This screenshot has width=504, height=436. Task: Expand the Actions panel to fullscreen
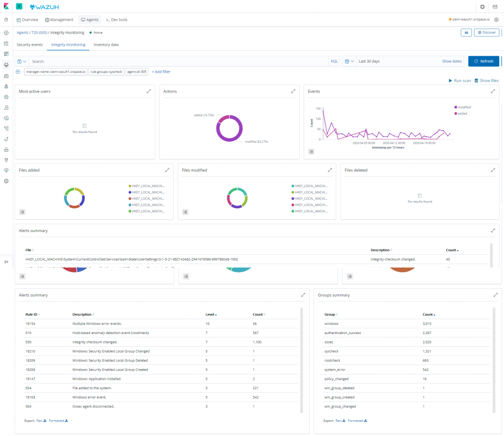[293, 91]
